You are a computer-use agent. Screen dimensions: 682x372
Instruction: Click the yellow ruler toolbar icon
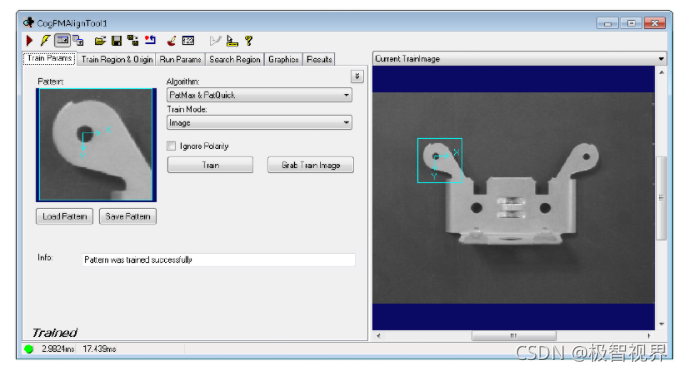point(232,41)
